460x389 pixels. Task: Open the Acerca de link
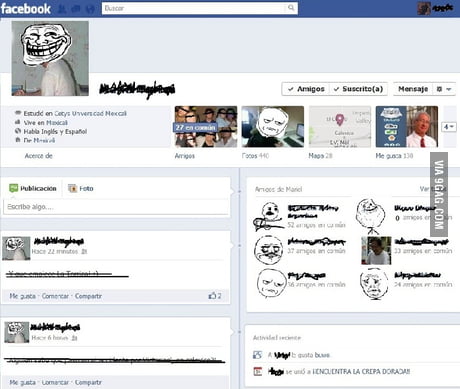coord(39,156)
